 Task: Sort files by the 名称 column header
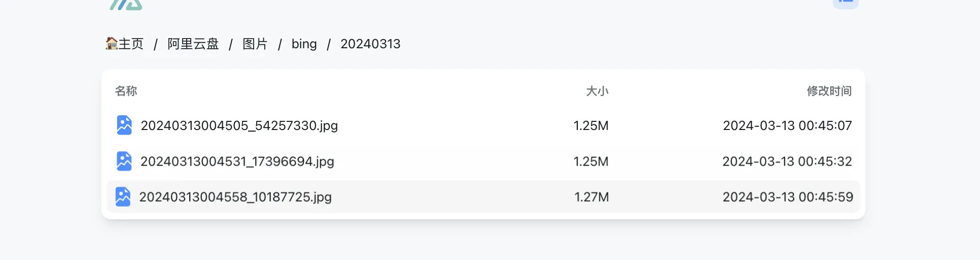tap(126, 91)
